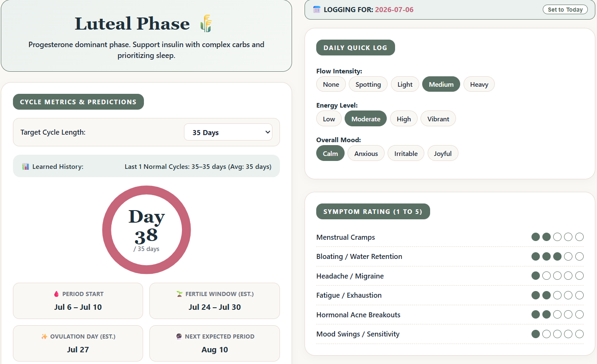597x364 pixels.
Task: Click the blood drop icon in Period Start
Action: (x=56, y=294)
